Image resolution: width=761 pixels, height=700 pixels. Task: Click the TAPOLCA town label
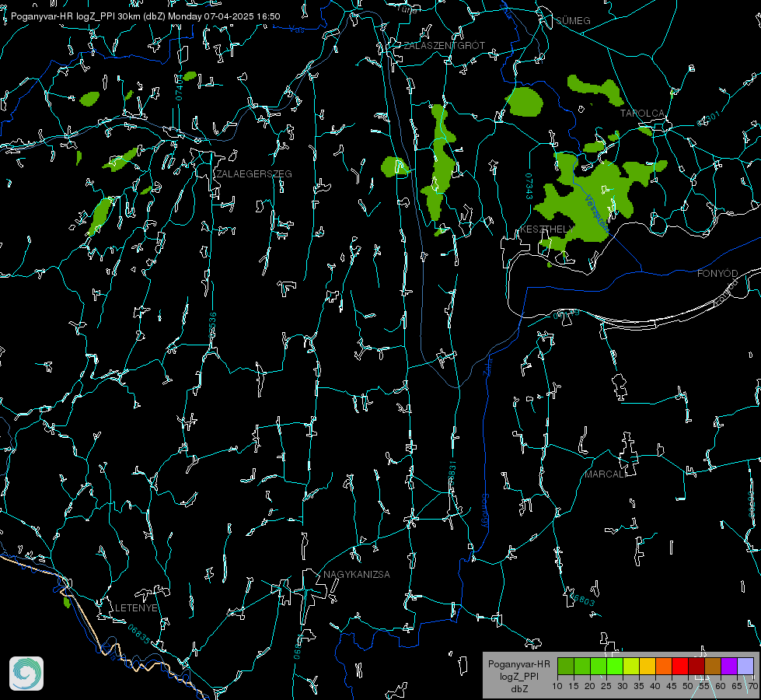[x=642, y=114]
